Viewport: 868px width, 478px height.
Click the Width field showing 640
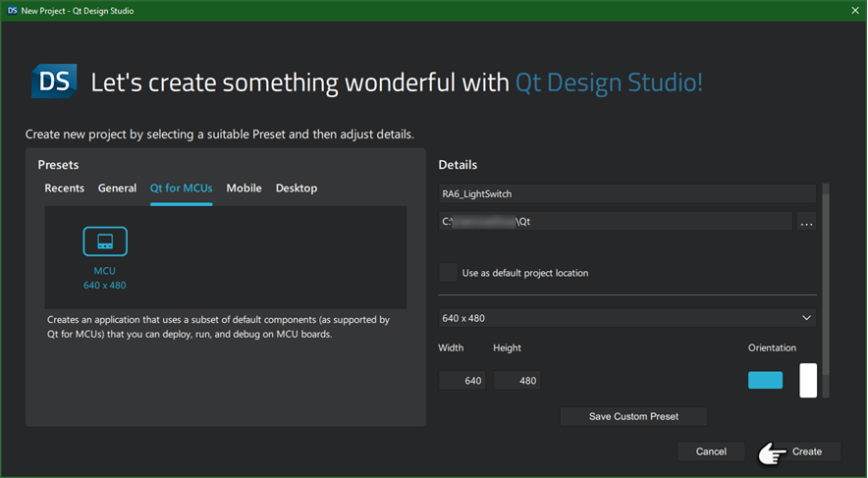[x=463, y=380]
